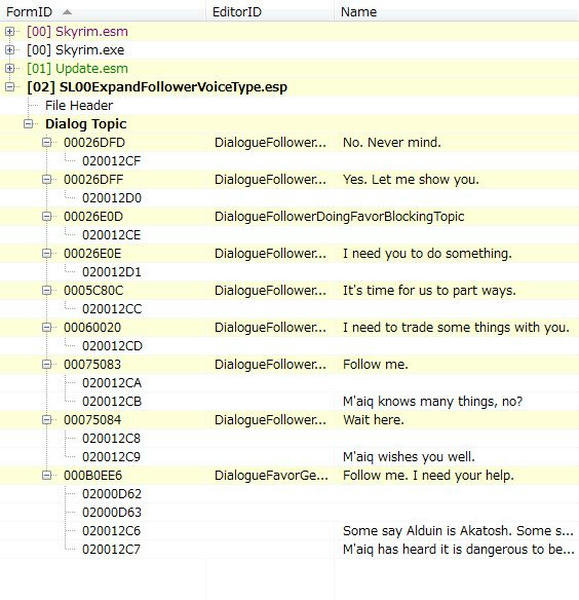The height and width of the screenshot is (600, 579).
Task: Select child record 020012C8
Action: [x=111, y=438]
